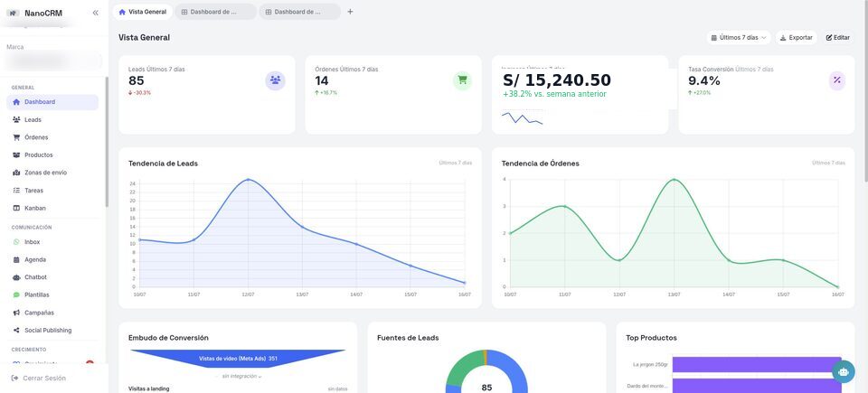Click the Campañas megaphone icon
The height and width of the screenshot is (393, 868).
coord(16,313)
